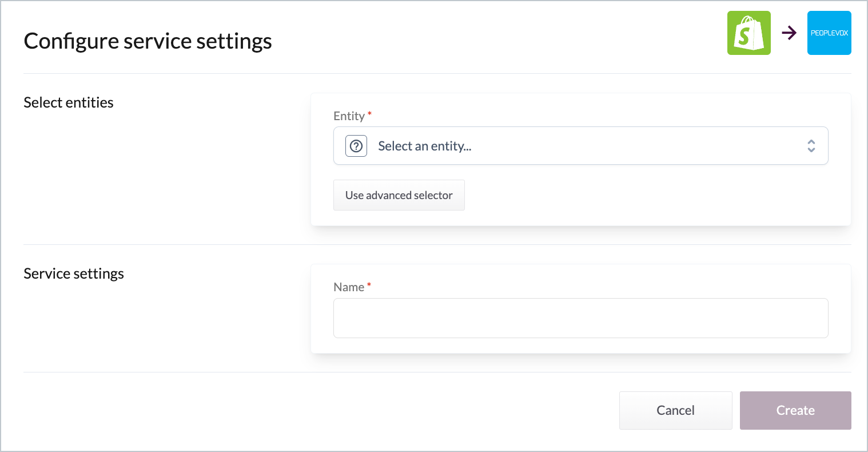Click the required asterisk beside Entity
Image resolution: width=868 pixels, height=452 pixels.
pos(369,113)
